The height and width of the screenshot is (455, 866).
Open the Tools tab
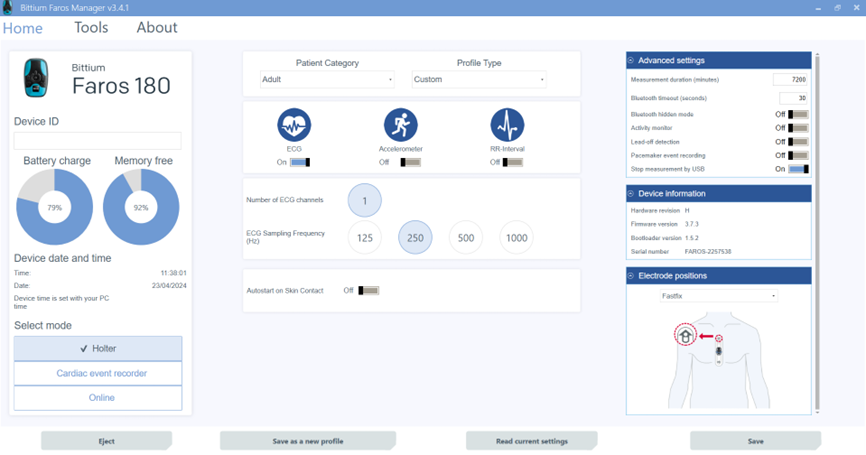[91, 28]
